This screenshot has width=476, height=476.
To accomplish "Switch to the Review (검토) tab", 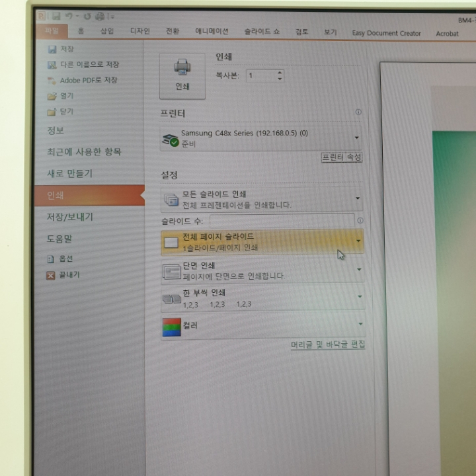I will coord(301,32).
